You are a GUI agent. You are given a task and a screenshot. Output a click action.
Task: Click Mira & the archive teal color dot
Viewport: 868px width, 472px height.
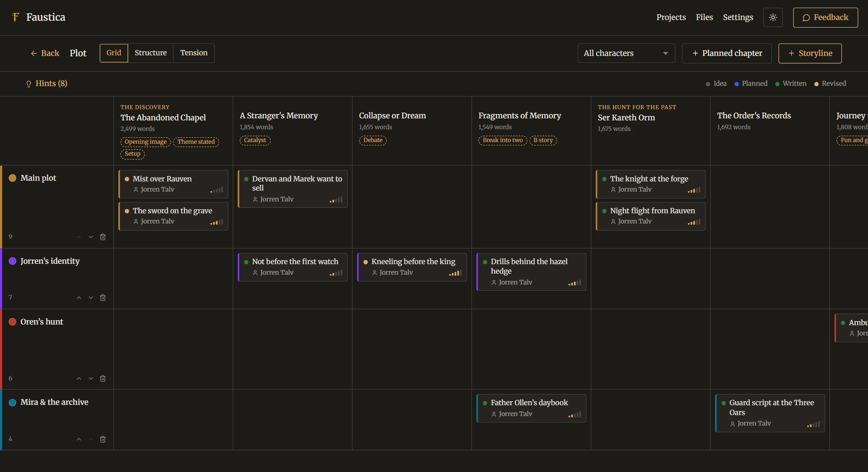pos(13,402)
